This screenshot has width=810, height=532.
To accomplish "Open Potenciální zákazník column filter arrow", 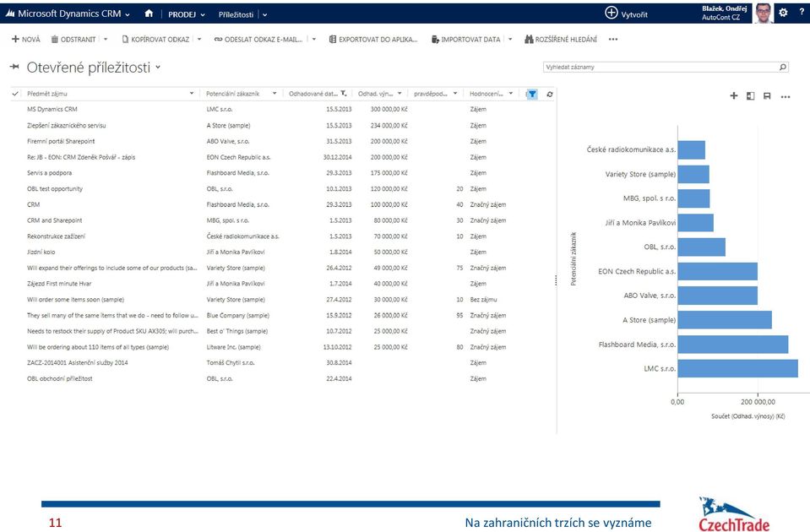I will (x=275, y=94).
